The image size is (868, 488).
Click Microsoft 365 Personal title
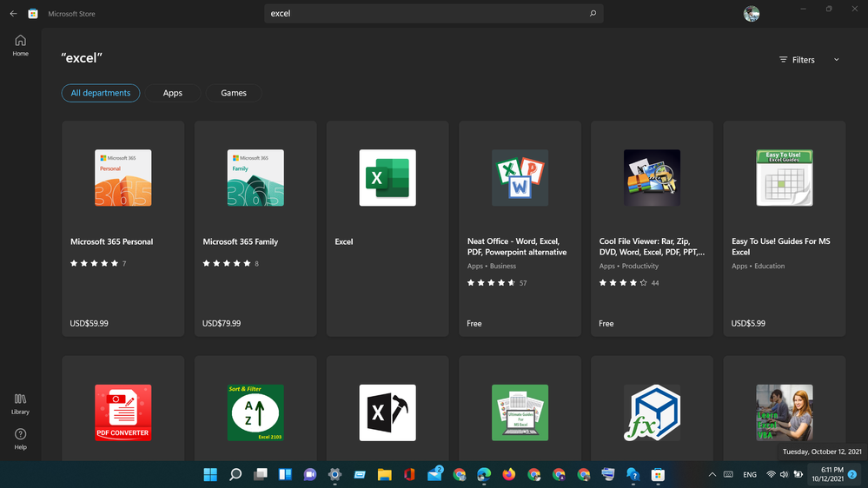tap(111, 241)
